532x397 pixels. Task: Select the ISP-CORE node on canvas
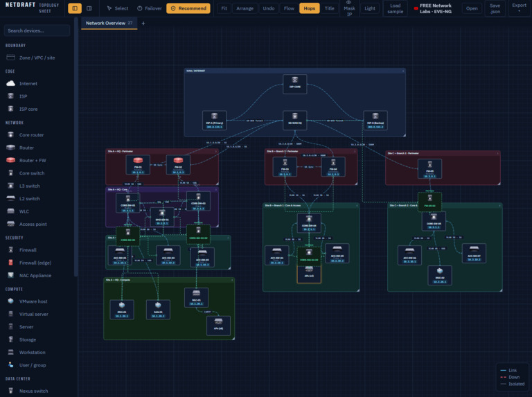pyautogui.click(x=295, y=84)
